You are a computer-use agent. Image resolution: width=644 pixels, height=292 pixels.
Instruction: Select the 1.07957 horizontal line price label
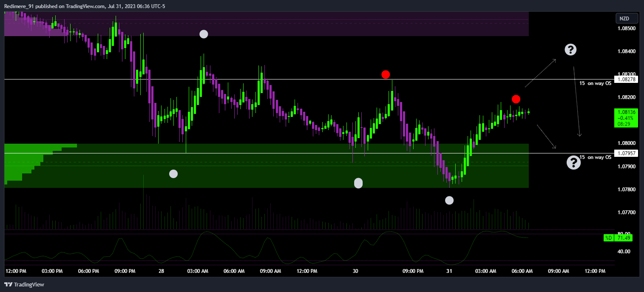point(627,153)
